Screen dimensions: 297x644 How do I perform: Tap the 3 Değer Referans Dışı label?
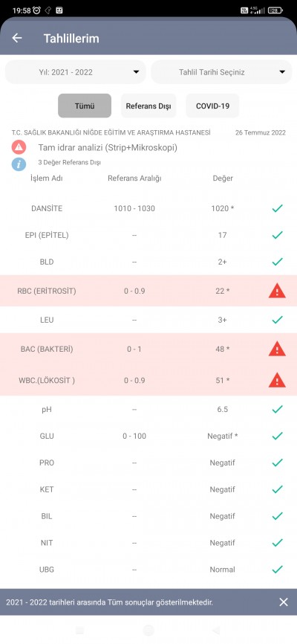click(x=69, y=163)
